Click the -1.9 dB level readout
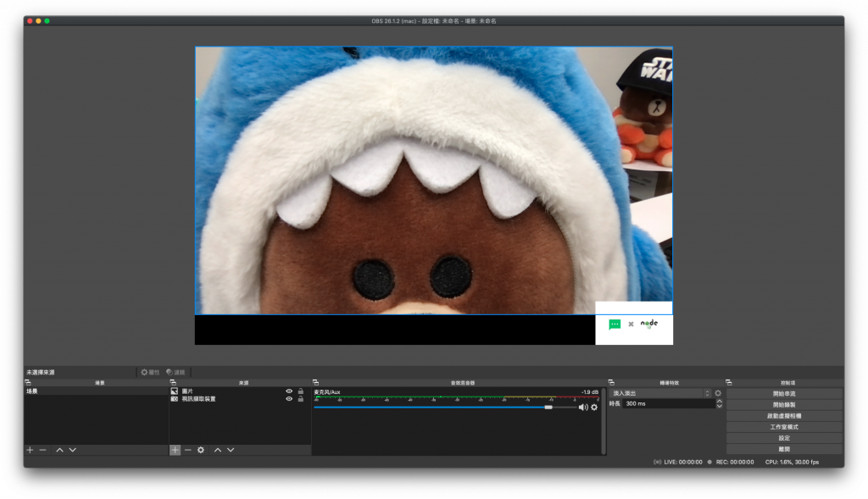Image resolution: width=868 pixels, height=499 pixels. pos(590,391)
